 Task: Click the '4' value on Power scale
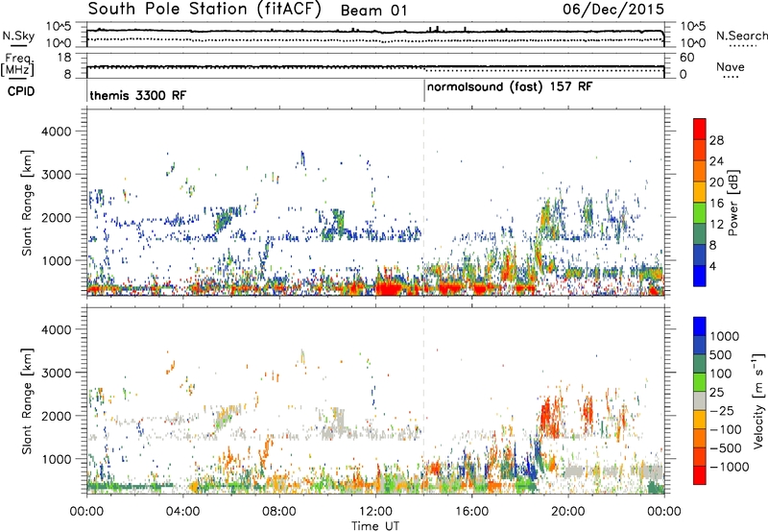714,266
